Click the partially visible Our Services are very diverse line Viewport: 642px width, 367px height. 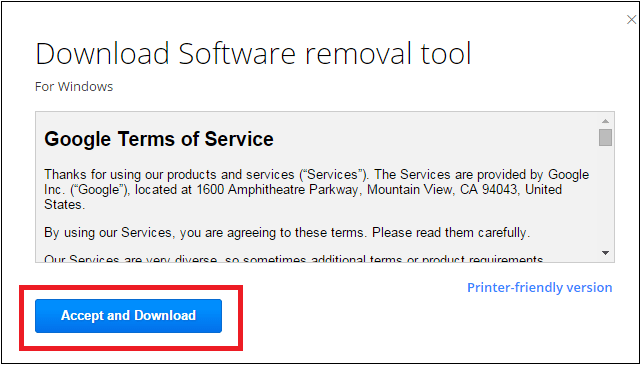[294, 259]
